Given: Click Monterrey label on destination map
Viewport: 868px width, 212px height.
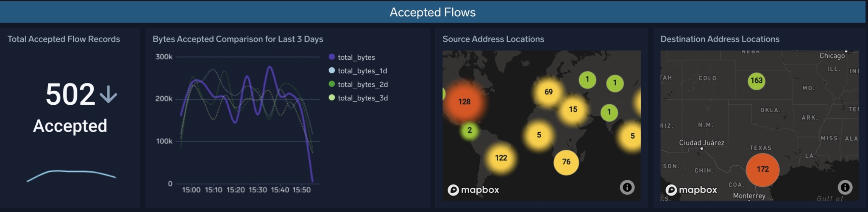Looking at the screenshot, I should click(749, 196).
